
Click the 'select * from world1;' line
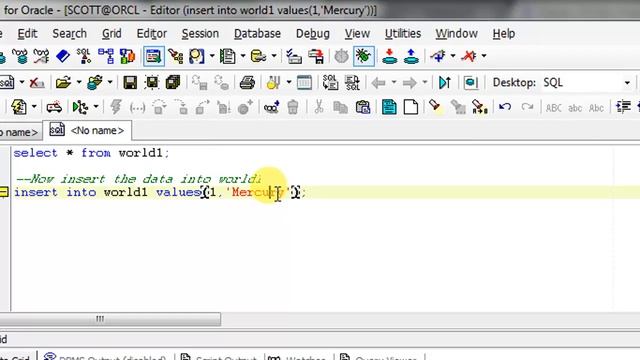pos(91,153)
